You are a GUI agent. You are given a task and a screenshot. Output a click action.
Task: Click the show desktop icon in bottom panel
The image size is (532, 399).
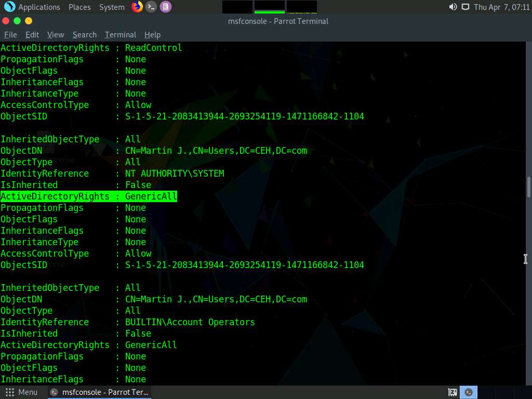[453, 392]
